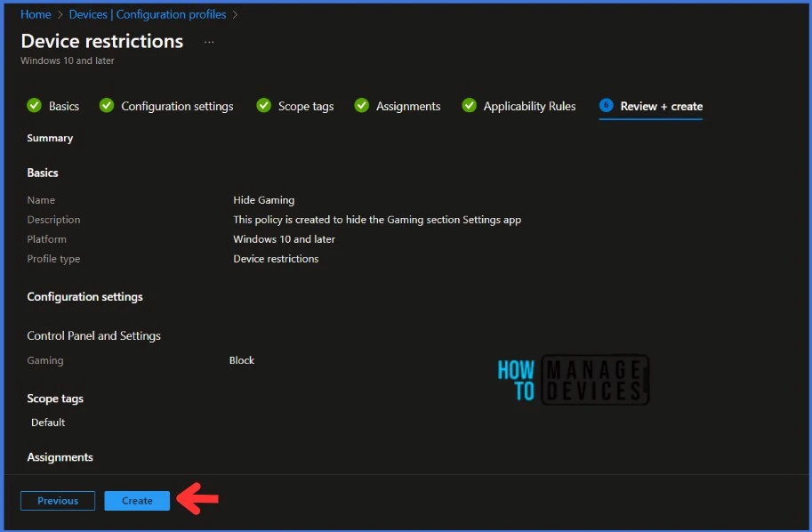Screen dimensions: 812x532
Task: Click the step 6 circle icon
Action: 607,105
